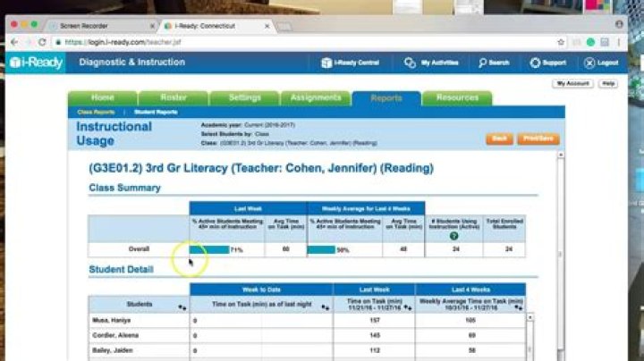This screenshot has height=361, width=644.
Task: Reload the browser page
Action: click(x=42, y=42)
